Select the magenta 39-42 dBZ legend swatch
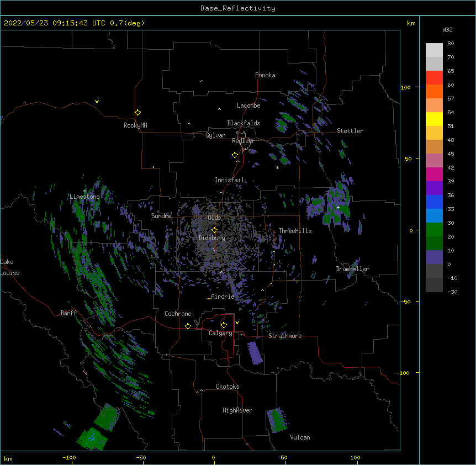 [x=434, y=174]
